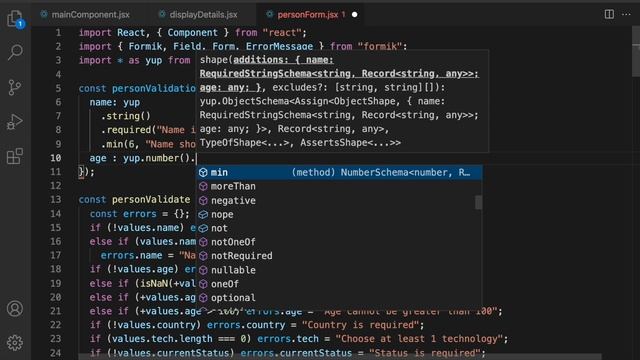Click line number 24 in gutter
This screenshot has width=640, height=360.
(56, 353)
